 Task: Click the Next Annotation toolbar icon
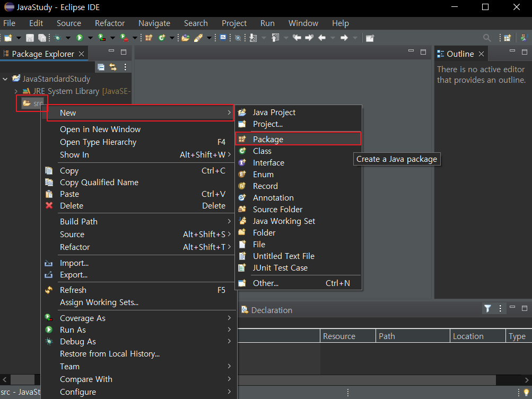[253, 38]
